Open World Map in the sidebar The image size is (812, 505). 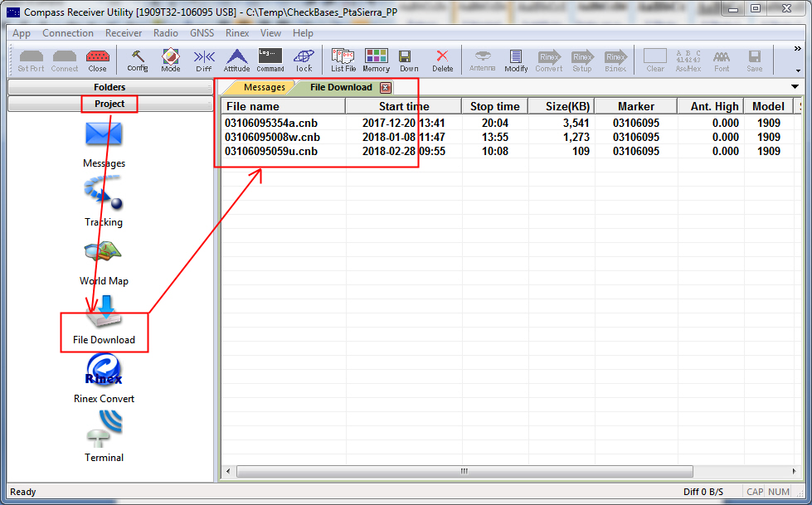[104, 263]
